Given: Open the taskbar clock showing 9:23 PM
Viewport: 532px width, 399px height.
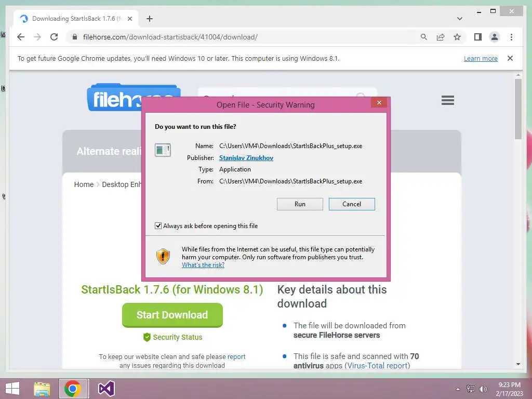Looking at the screenshot, I should [x=509, y=389].
